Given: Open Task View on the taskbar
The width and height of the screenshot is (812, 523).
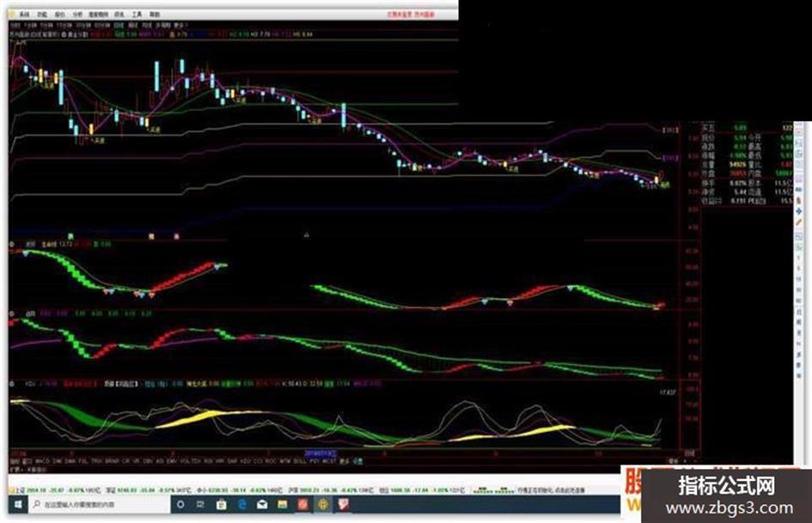Looking at the screenshot, I should 200,504.
